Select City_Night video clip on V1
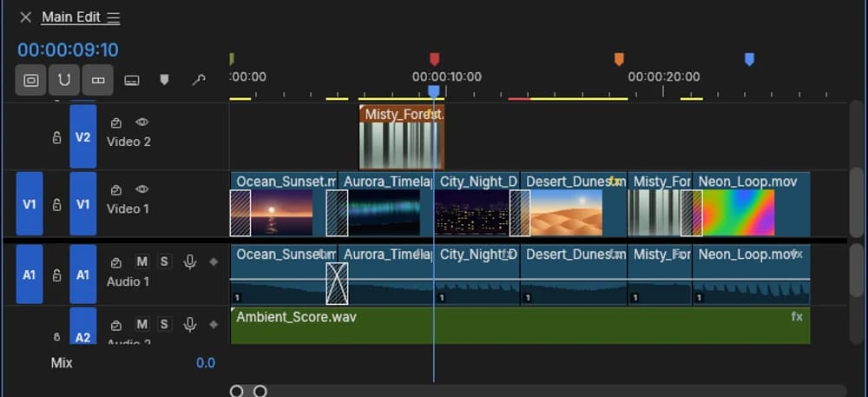This screenshot has height=397, width=868. point(477,204)
